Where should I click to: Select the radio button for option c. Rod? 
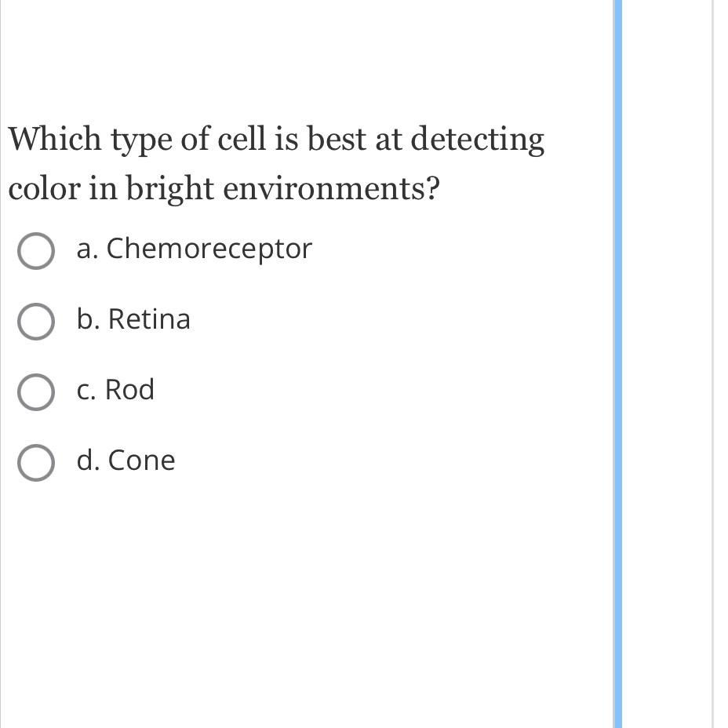[36, 392]
